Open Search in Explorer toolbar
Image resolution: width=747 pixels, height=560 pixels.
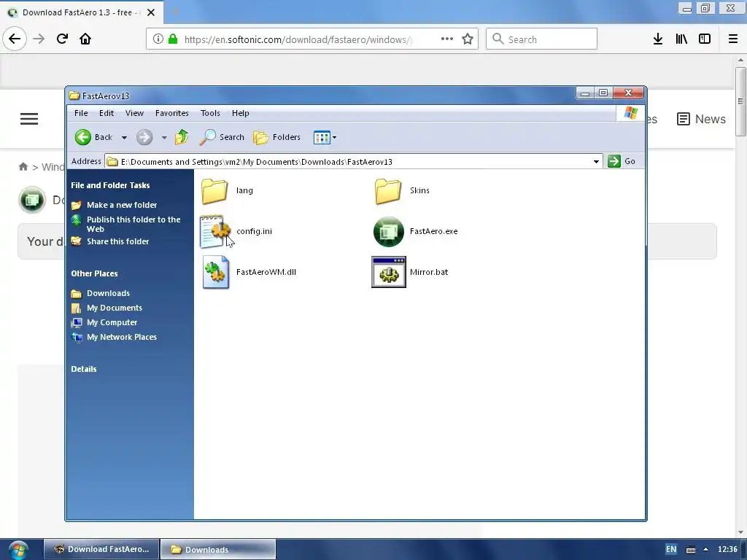[x=222, y=137]
